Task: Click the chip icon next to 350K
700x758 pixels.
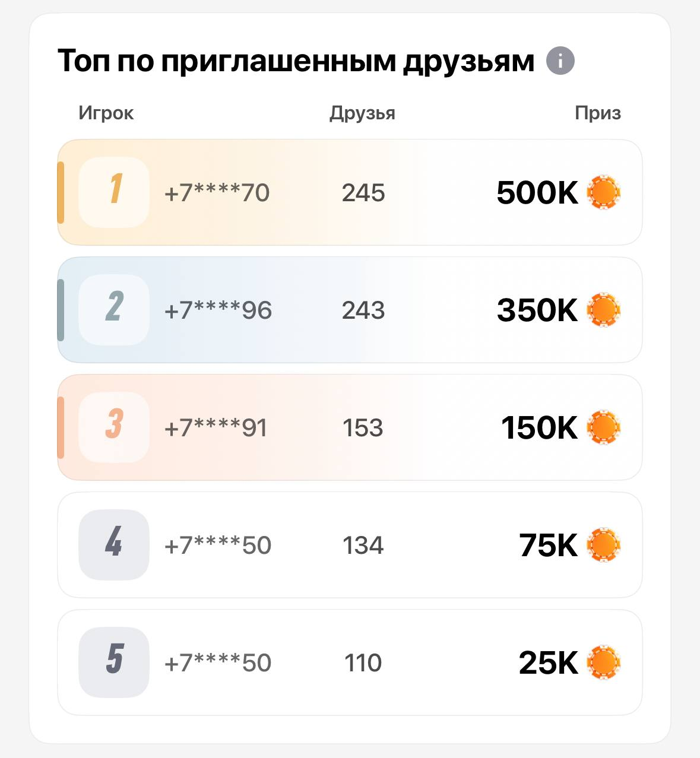Action: point(603,310)
